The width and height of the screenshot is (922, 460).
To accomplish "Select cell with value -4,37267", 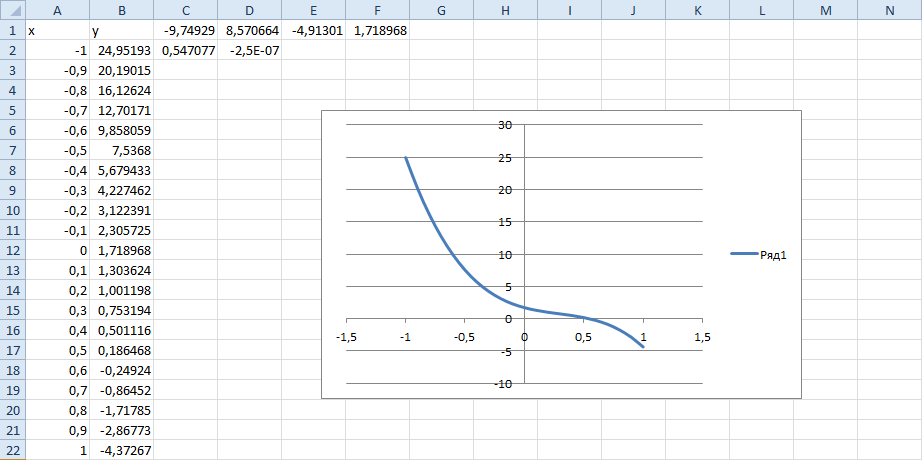I will [x=122, y=451].
